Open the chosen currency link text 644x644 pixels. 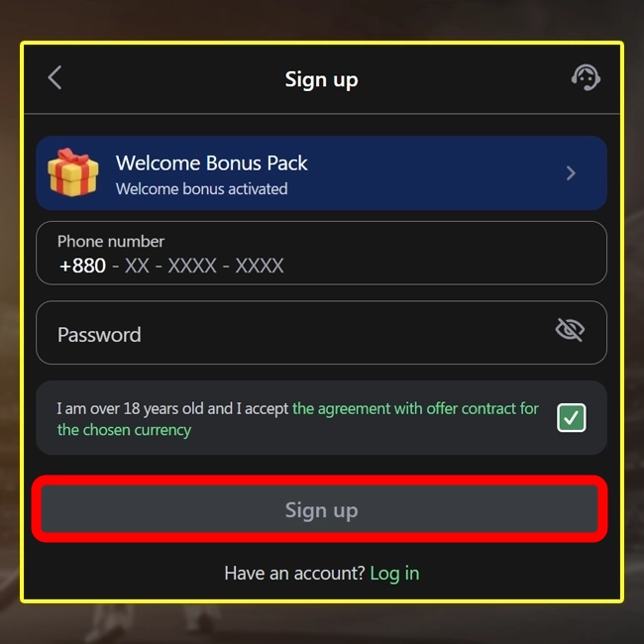pos(124,430)
